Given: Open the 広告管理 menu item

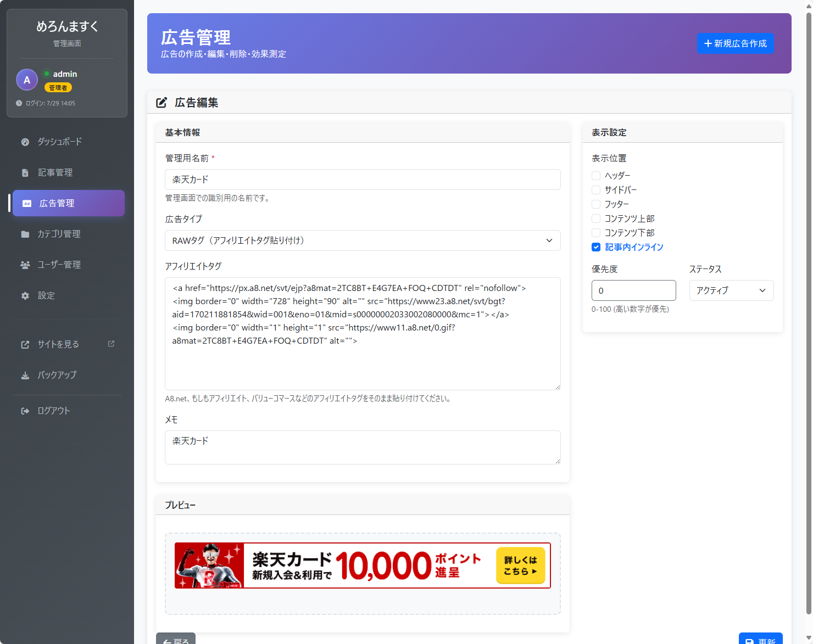Looking at the screenshot, I should tap(68, 203).
